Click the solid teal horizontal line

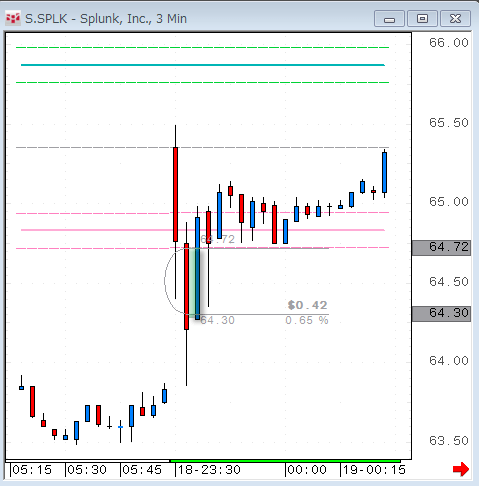(x=203, y=65)
